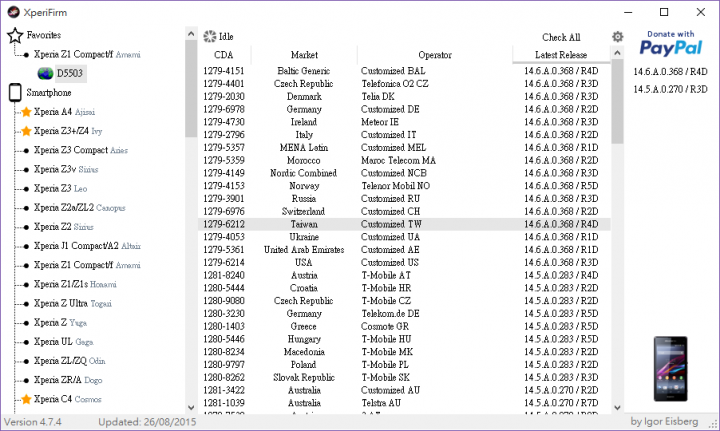Select firmware 14.5.A.0.270 / R3D in right panel
This screenshot has height=431, width=720.
tap(670, 90)
